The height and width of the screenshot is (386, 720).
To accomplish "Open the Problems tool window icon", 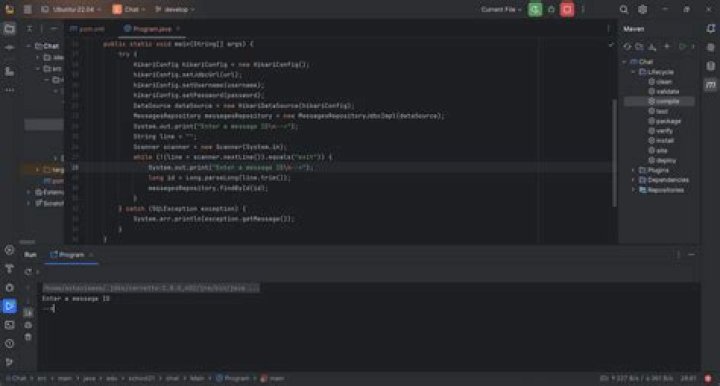I will click(9, 343).
